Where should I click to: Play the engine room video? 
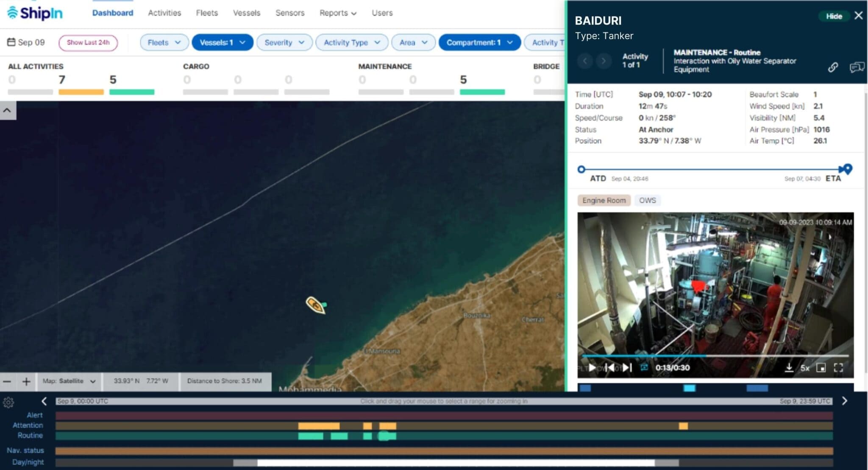coord(593,368)
